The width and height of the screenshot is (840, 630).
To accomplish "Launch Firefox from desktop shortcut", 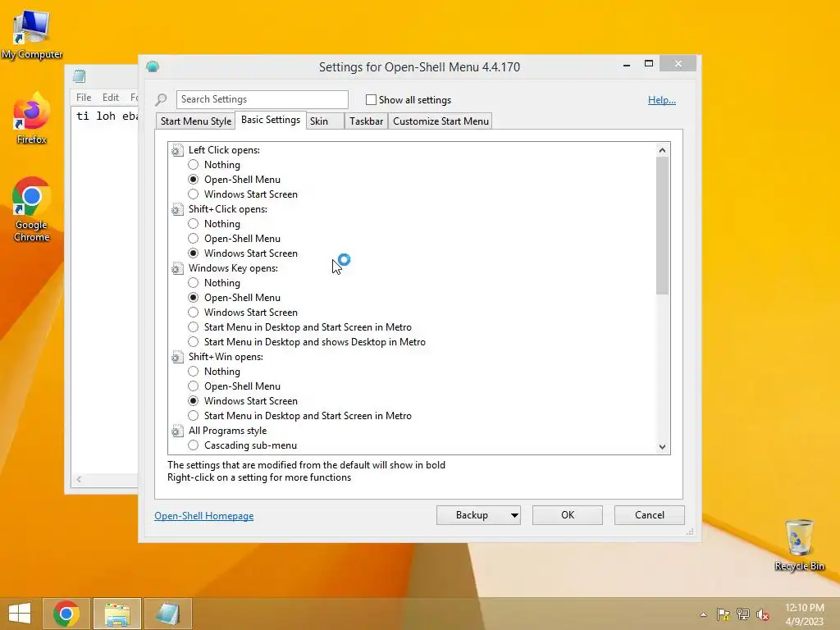I will pos(32,119).
